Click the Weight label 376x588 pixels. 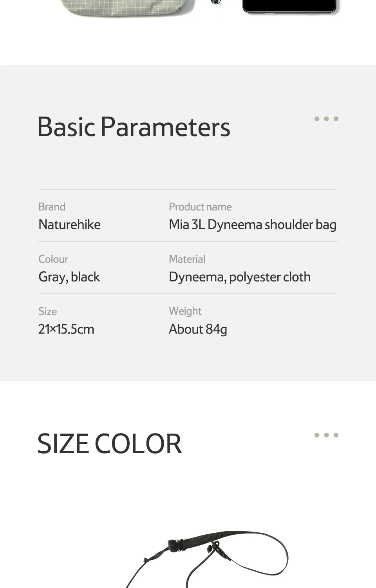pos(185,311)
